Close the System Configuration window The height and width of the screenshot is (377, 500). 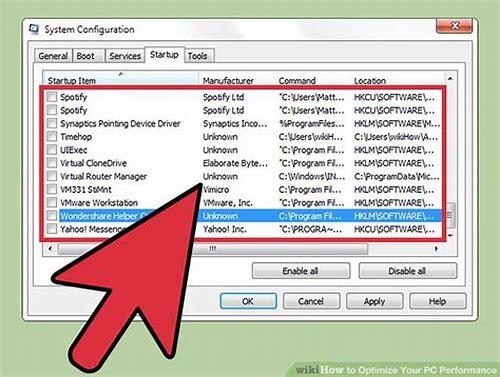454,26
